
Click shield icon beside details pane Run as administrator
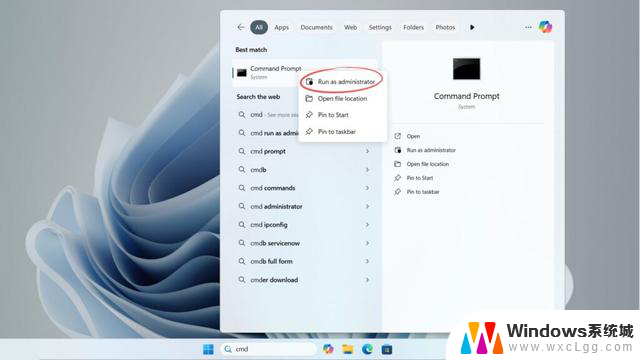(x=398, y=150)
